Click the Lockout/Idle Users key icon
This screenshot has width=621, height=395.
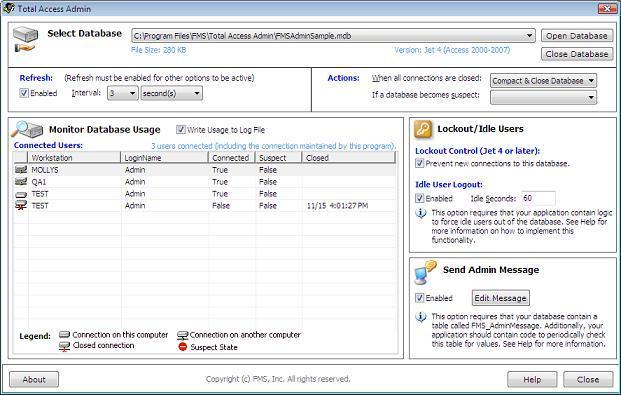point(423,129)
